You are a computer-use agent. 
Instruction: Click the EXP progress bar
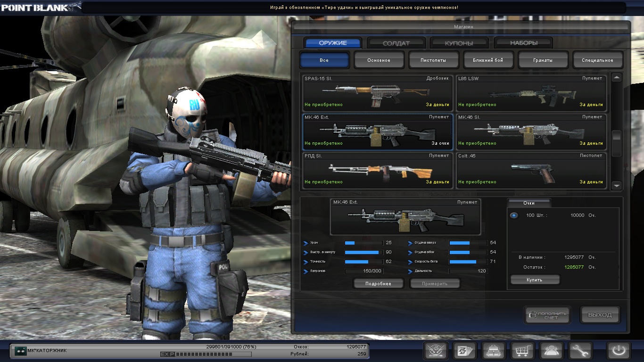click(214, 354)
